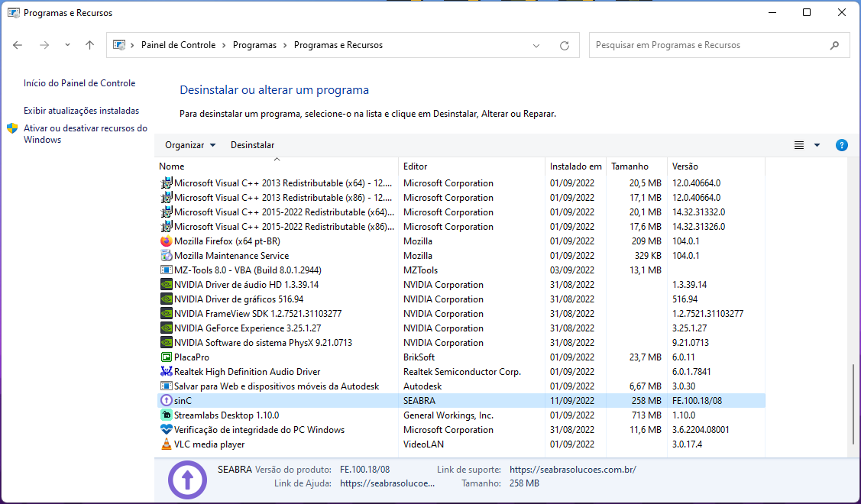Click NVIDIA GeForce Experience icon
The height and width of the screenshot is (504, 861).
pos(167,328)
